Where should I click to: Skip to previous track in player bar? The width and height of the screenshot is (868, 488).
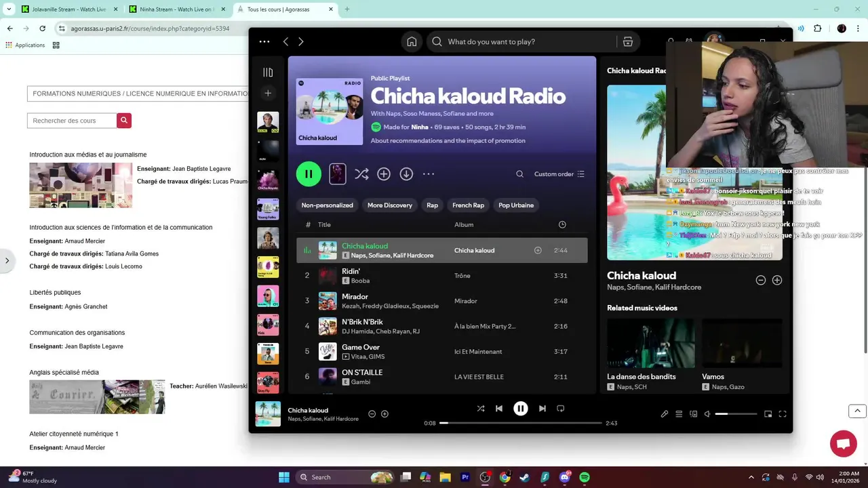point(499,408)
